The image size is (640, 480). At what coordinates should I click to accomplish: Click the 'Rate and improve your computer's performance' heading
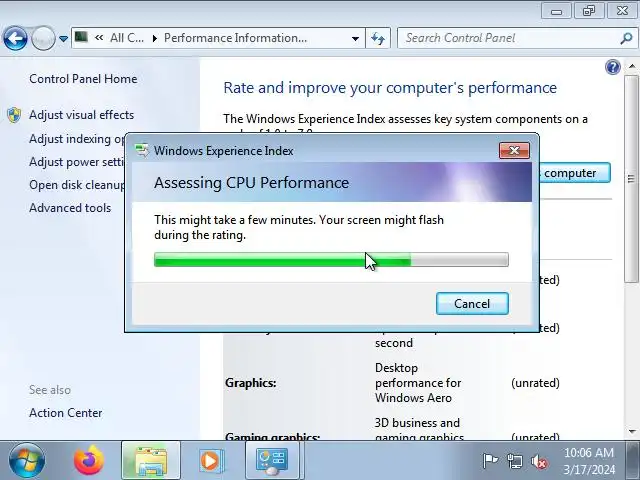pos(390,88)
